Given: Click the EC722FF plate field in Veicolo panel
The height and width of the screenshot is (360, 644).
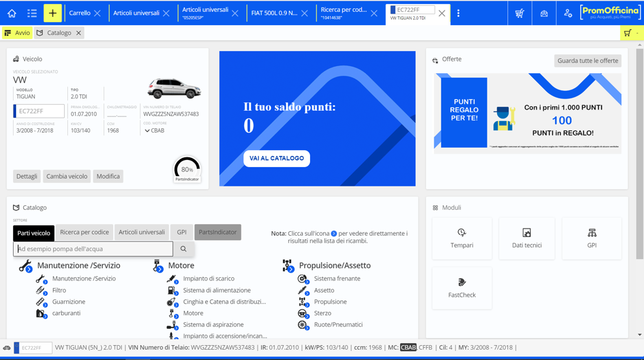Looking at the screenshot, I should (x=39, y=111).
